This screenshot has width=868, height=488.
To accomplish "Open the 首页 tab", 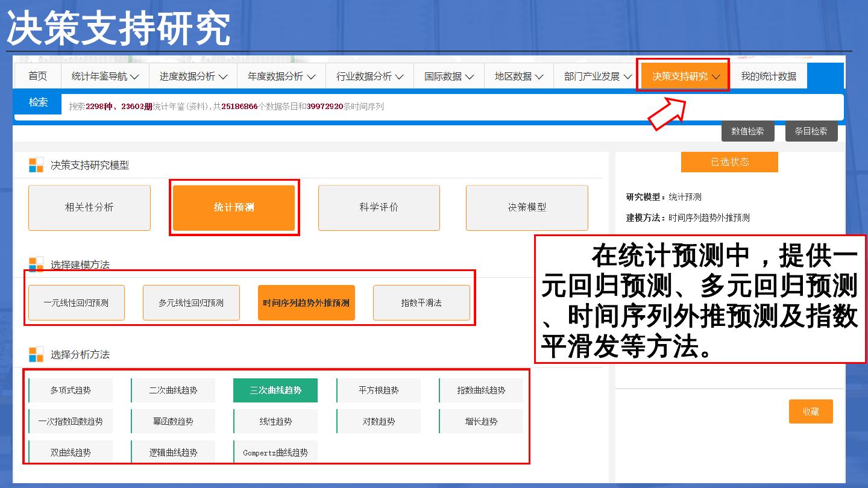I will click(37, 77).
